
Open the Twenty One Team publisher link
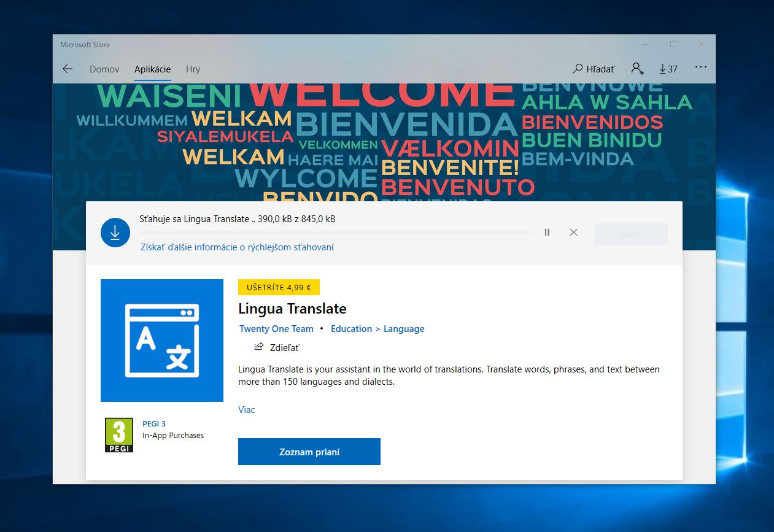(276, 329)
